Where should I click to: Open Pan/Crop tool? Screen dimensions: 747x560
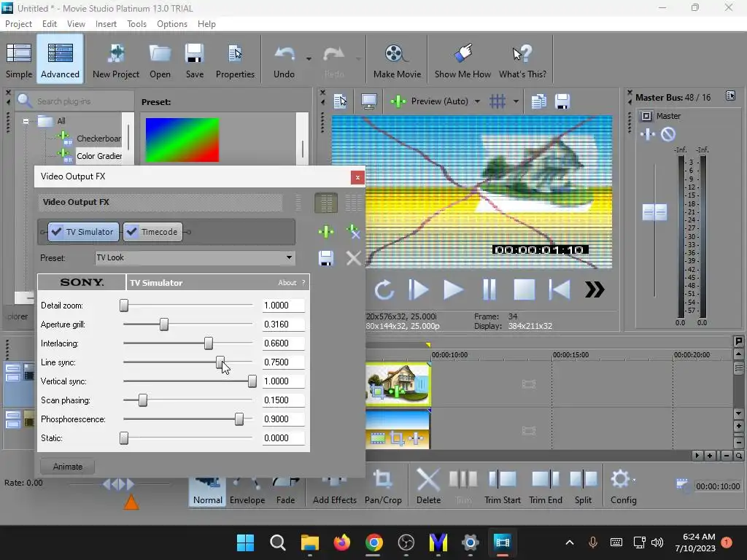tap(383, 486)
